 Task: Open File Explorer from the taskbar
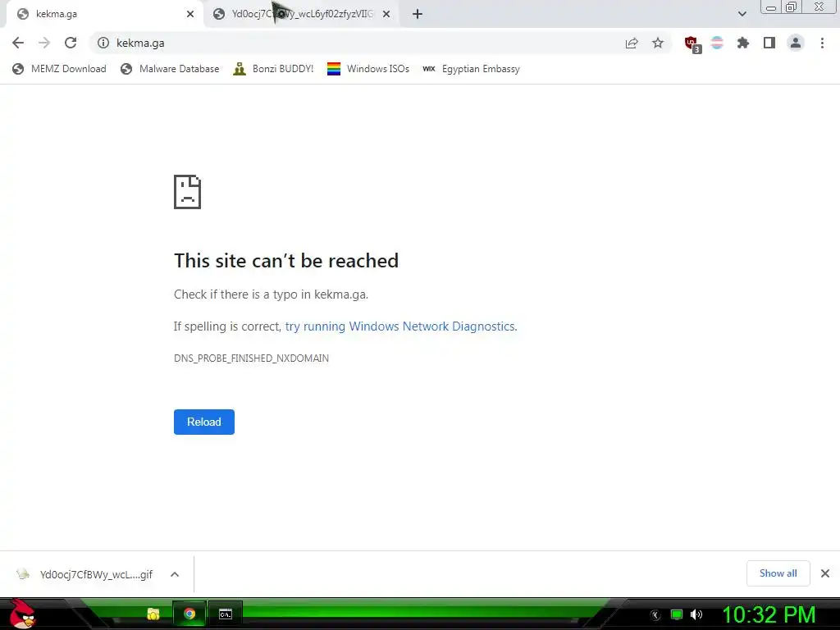[x=153, y=614]
